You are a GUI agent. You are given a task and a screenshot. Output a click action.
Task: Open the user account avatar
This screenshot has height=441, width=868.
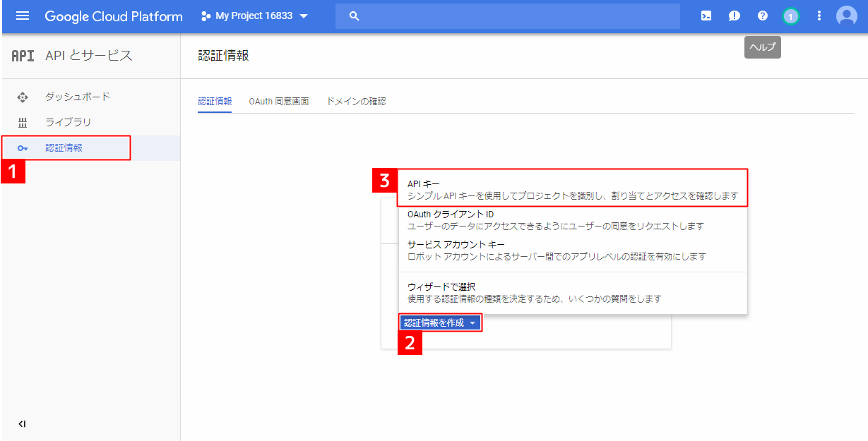(846, 16)
